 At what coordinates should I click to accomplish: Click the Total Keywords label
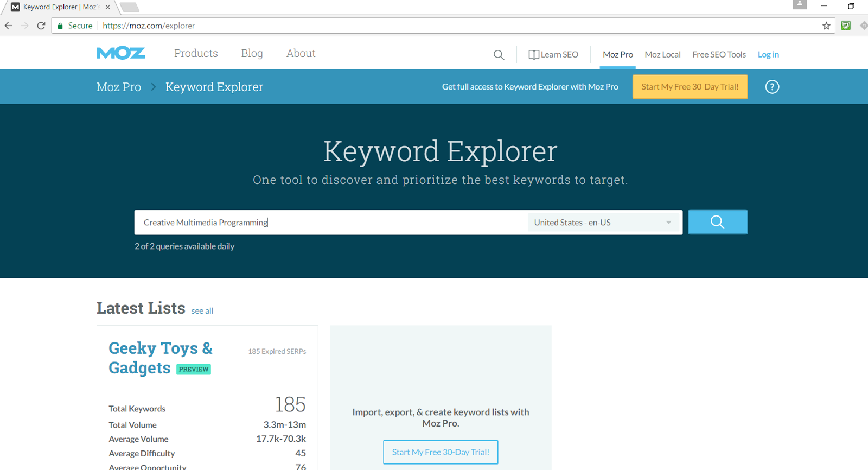(137, 409)
